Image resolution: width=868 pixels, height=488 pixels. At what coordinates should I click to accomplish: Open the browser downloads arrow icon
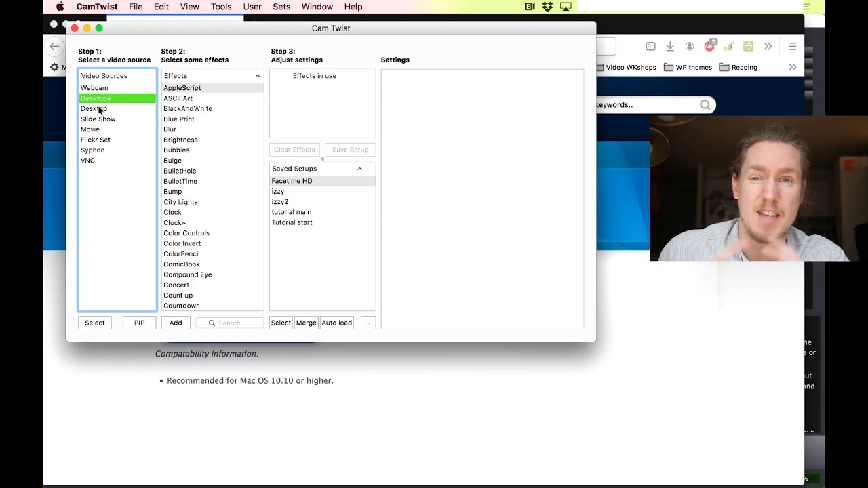click(670, 47)
